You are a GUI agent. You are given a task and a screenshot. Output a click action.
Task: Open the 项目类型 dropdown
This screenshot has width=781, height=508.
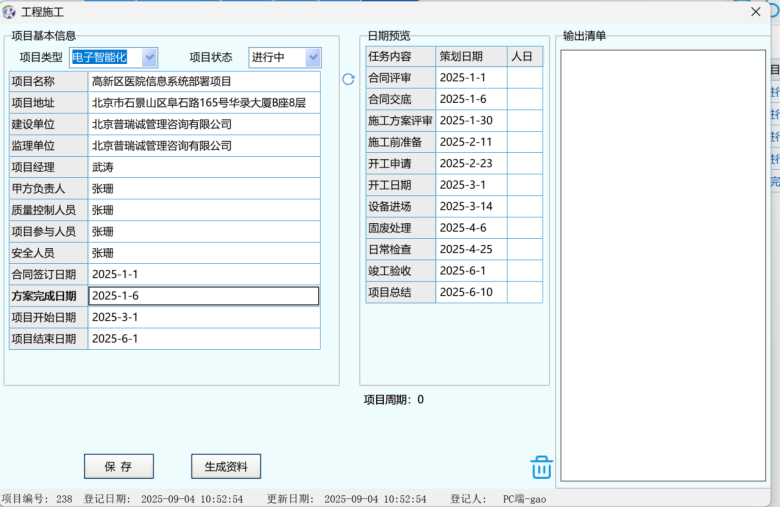[x=149, y=57]
